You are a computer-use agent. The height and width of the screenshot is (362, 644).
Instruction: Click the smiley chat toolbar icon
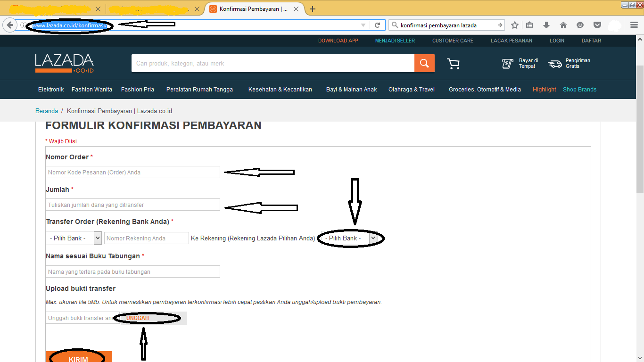(x=580, y=25)
